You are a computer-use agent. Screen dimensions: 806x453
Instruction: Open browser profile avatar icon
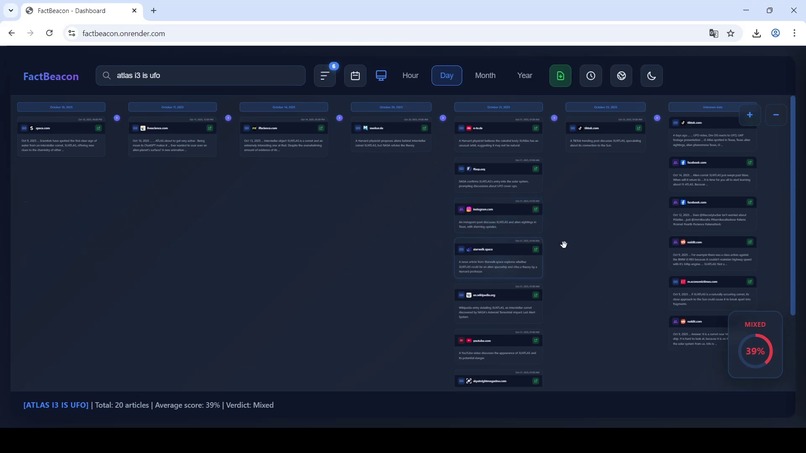pos(775,33)
